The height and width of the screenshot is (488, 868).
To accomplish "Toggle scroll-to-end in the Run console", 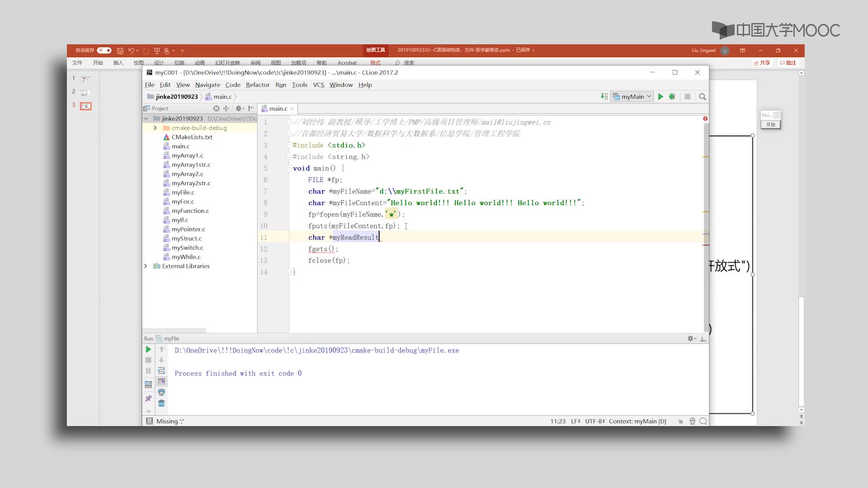I will [161, 382].
